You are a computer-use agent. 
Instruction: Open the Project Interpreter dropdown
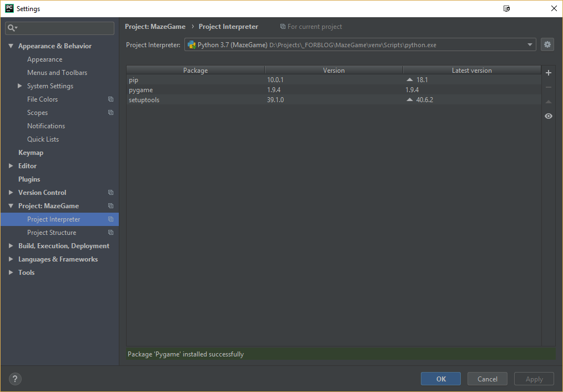point(530,45)
